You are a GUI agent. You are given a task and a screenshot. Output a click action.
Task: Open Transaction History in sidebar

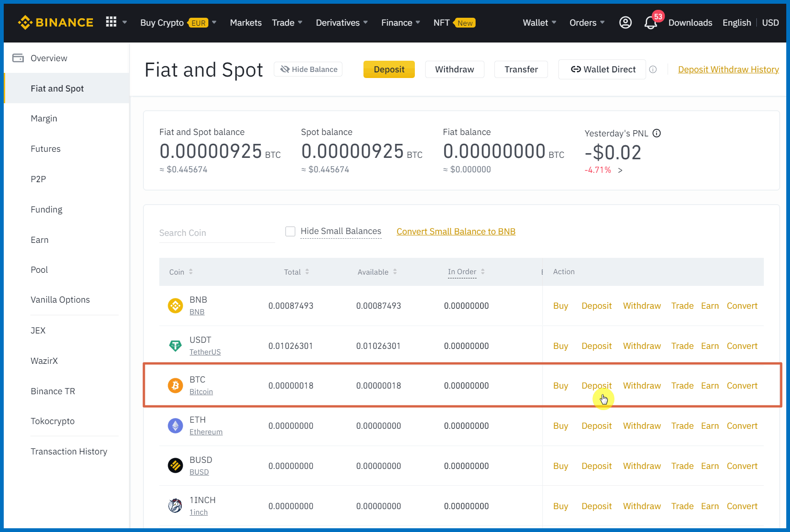pyautogui.click(x=69, y=452)
